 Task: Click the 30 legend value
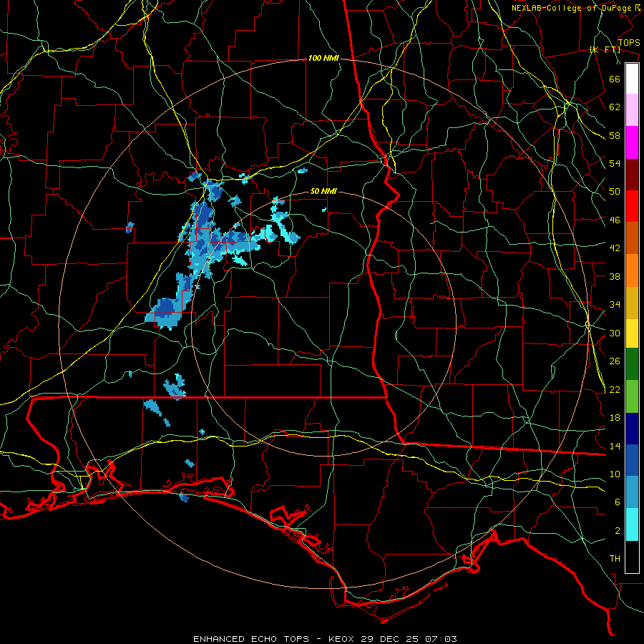615,333
